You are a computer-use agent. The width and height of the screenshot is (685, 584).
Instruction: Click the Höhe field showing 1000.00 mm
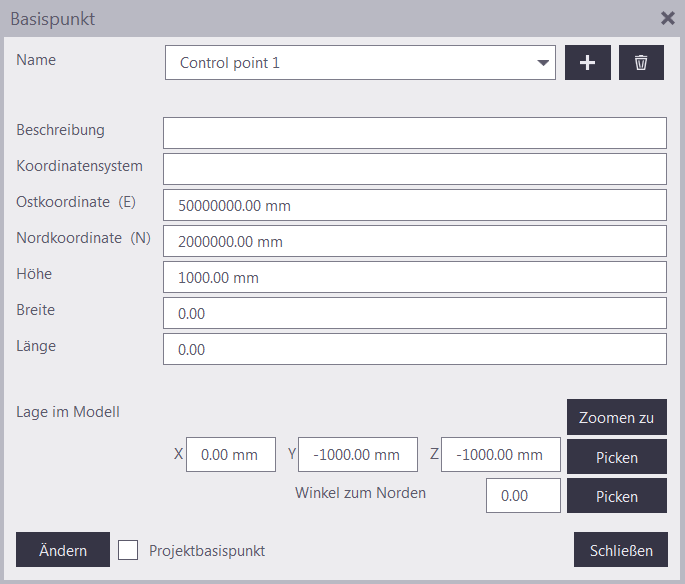coord(414,277)
